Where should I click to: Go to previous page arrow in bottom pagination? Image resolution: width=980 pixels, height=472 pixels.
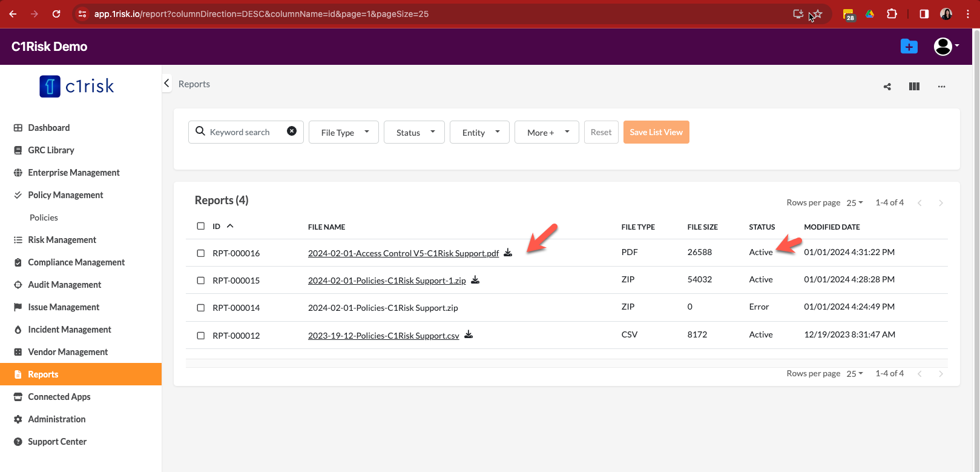tap(919, 374)
